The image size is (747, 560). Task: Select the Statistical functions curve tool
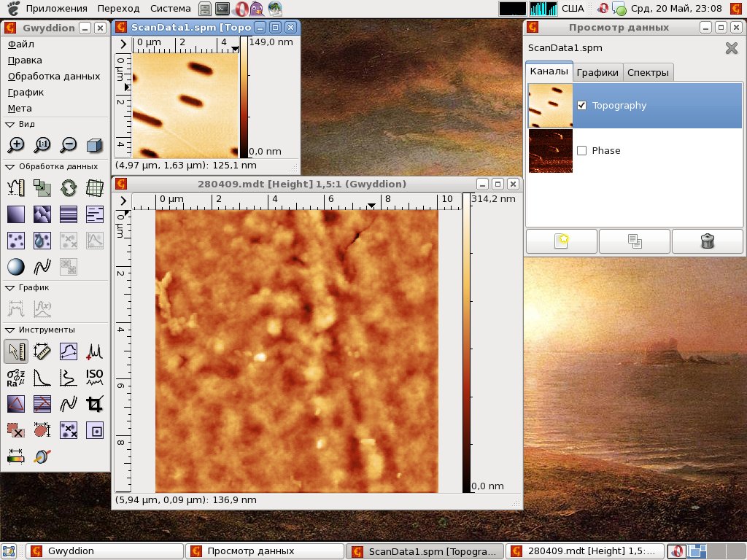(42, 378)
